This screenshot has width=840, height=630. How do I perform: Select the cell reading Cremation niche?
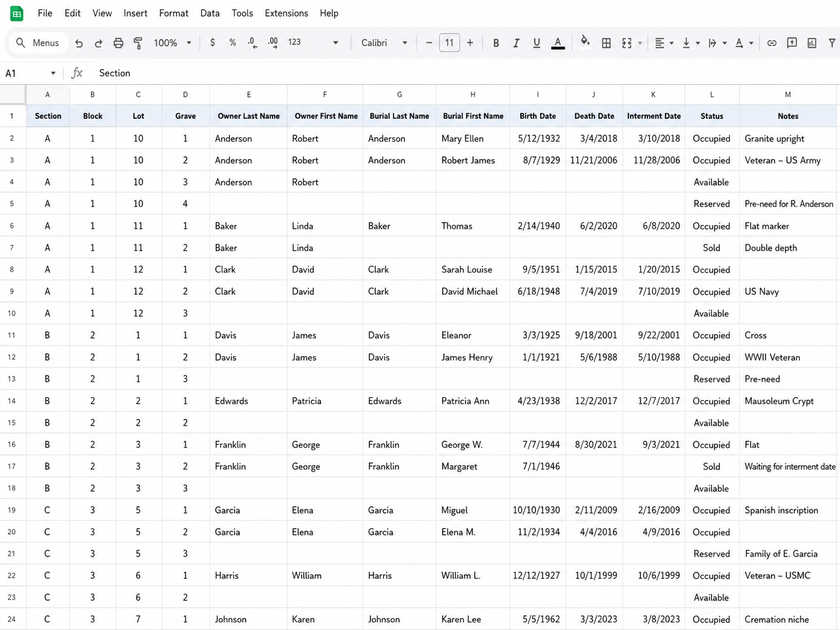point(788,619)
